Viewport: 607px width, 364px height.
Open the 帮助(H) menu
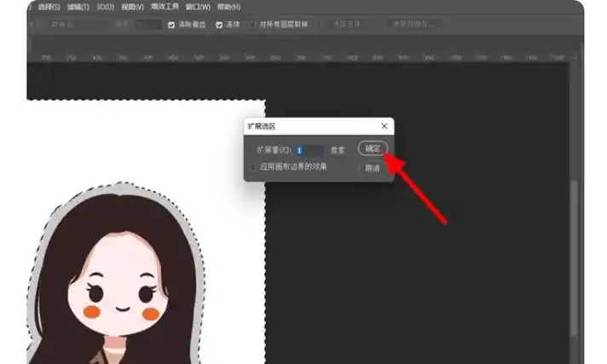tap(228, 7)
